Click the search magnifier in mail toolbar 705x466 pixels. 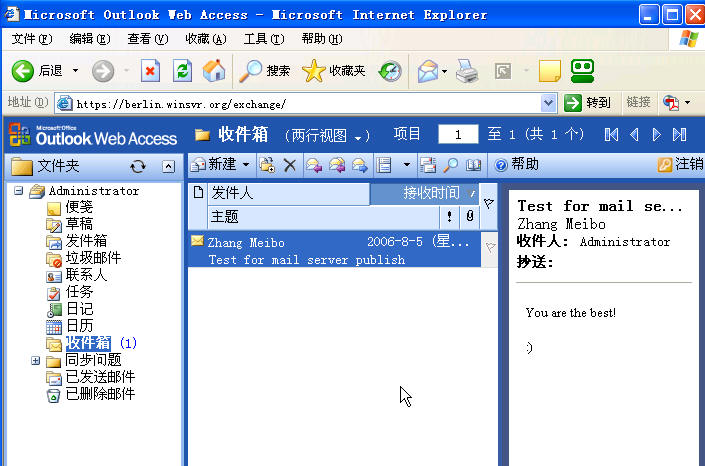pos(451,165)
